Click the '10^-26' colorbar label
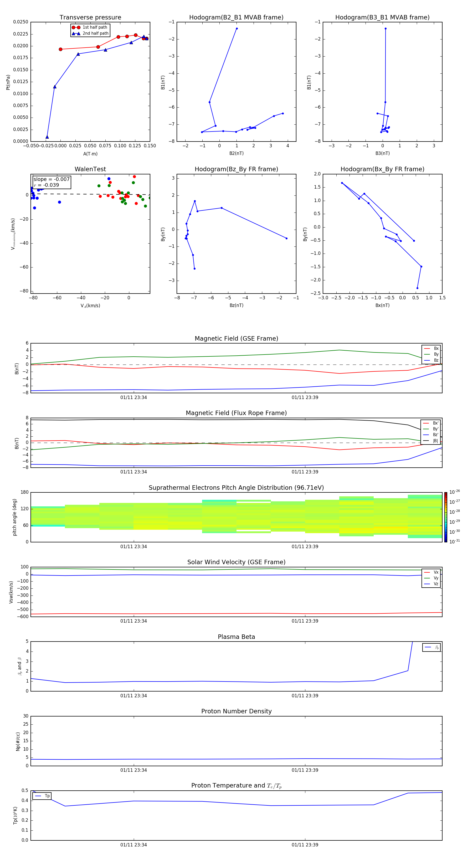Screen dimensions: 473x868 tap(455, 492)
